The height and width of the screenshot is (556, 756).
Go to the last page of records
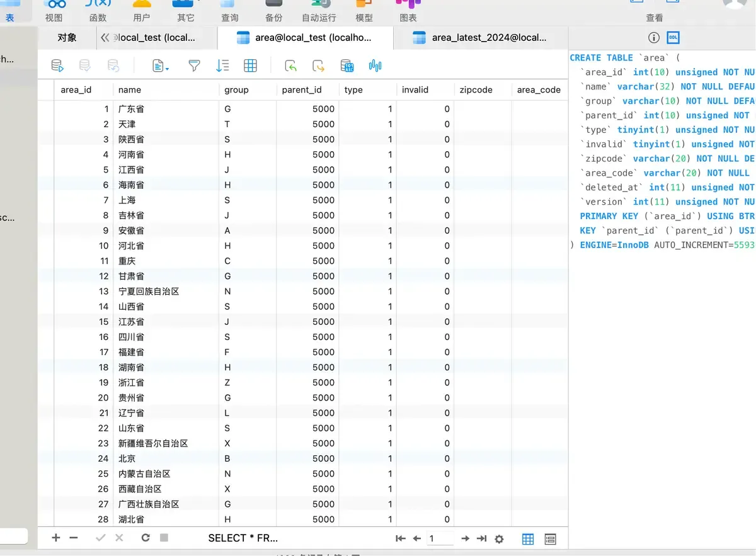[x=482, y=538]
